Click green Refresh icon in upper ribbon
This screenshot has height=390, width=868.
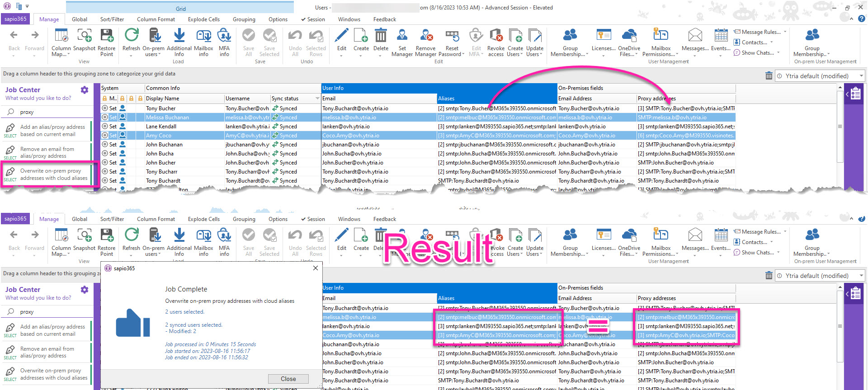(x=132, y=36)
